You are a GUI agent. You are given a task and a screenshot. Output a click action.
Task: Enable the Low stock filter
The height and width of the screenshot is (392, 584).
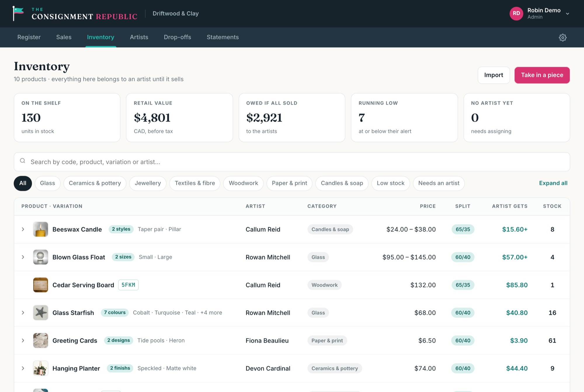click(390, 183)
